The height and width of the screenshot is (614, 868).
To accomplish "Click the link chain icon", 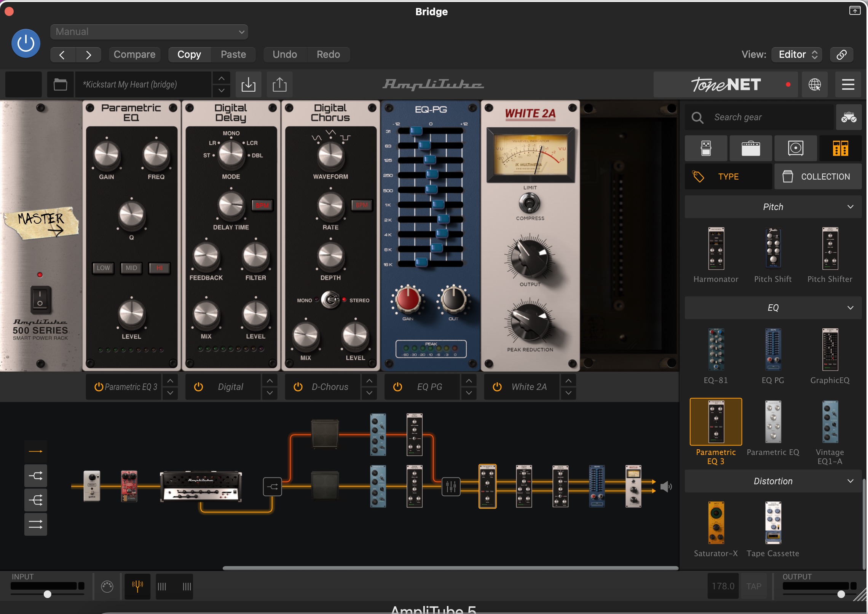I will point(841,54).
